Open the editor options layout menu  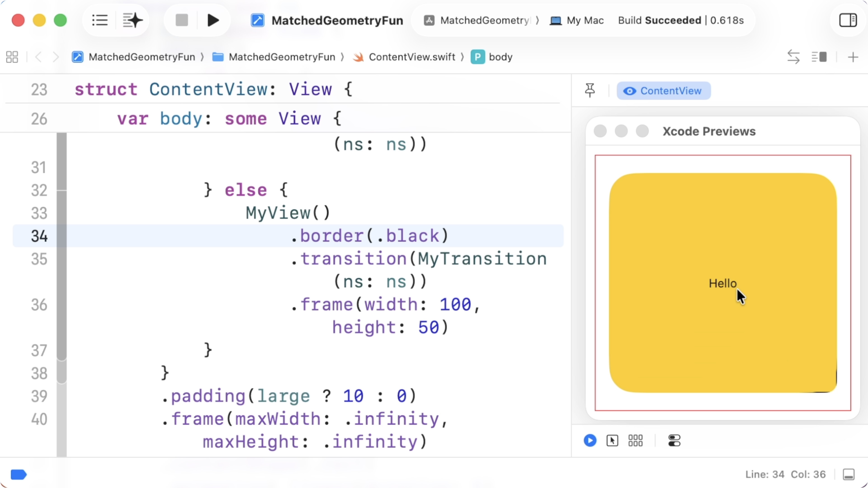coord(819,57)
